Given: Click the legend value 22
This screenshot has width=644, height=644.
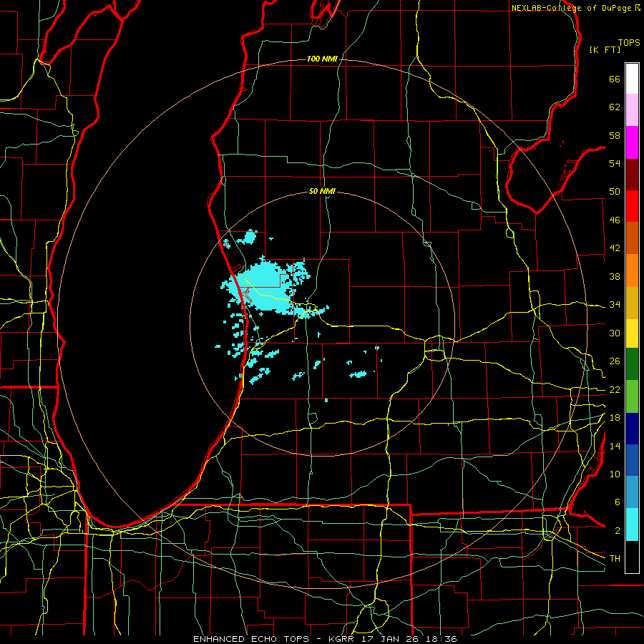Looking at the screenshot, I should pyautogui.click(x=615, y=390).
